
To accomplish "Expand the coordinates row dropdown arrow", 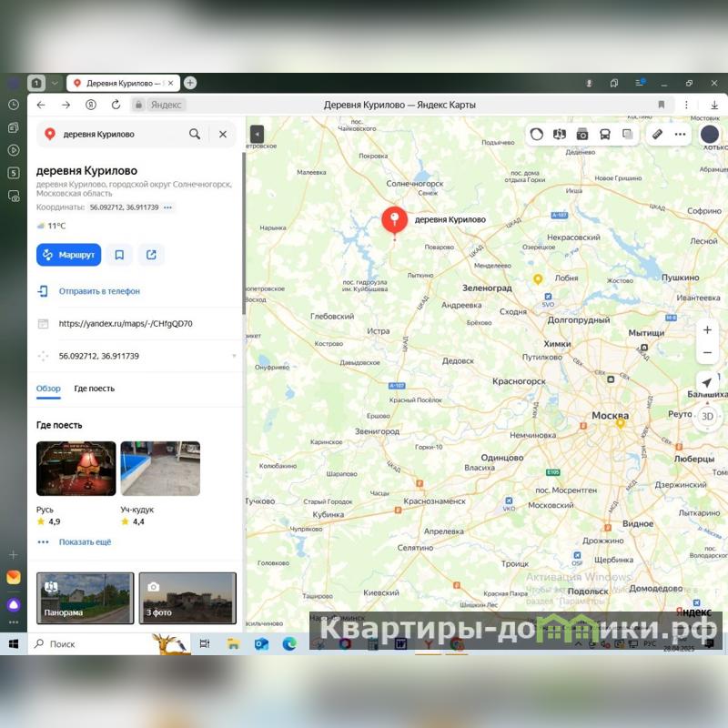I will point(234,356).
